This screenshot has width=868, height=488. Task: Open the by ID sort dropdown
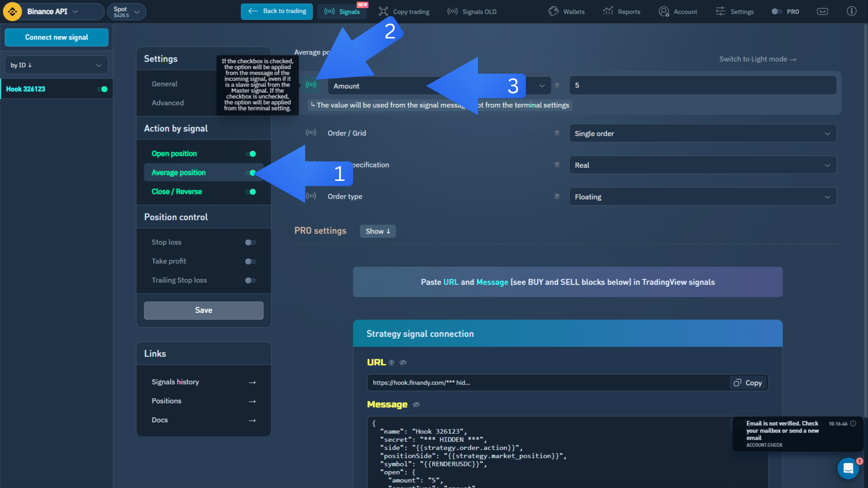click(56, 65)
